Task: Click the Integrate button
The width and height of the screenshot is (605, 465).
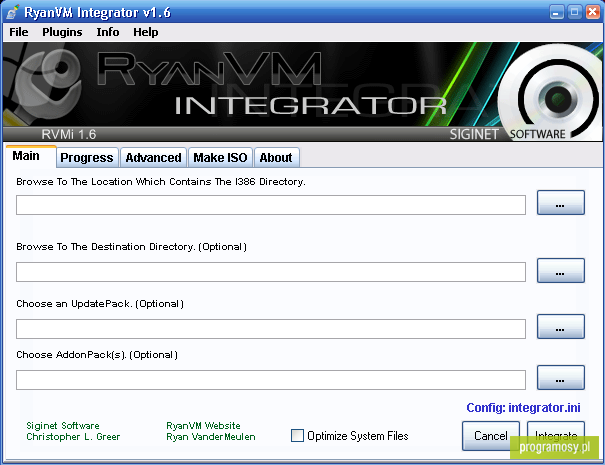Action: pyautogui.click(x=556, y=435)
